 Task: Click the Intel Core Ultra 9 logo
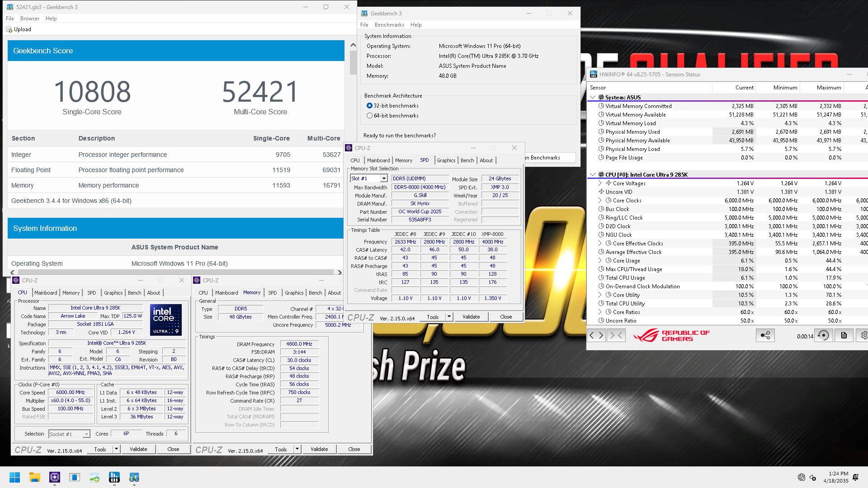[x=166, y=319]
